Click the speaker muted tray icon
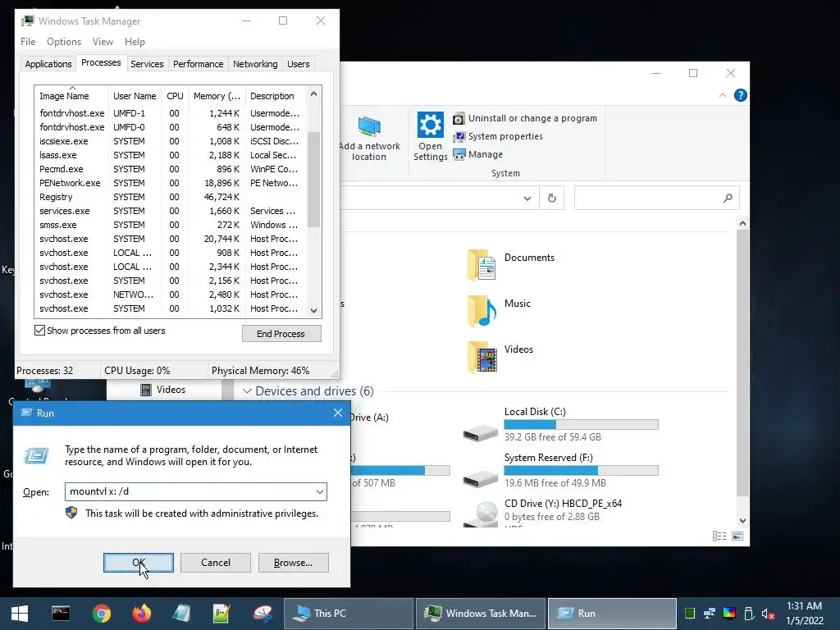The width and height of the screenshot is (840, 630). [x=768, y=614]
